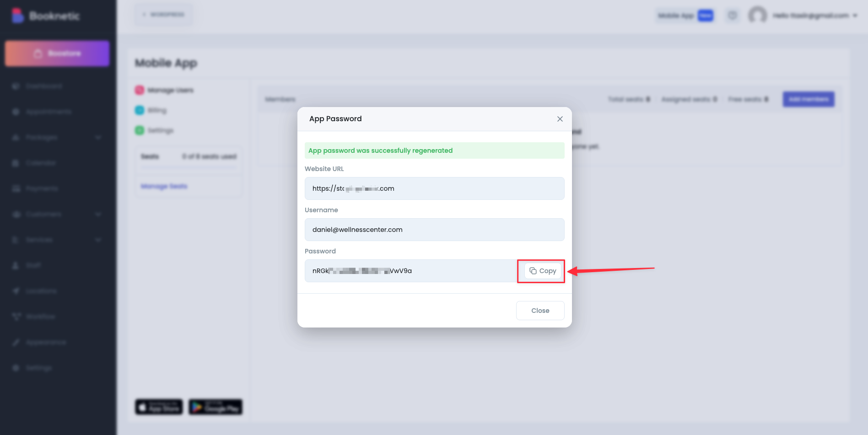The image size is (868, 435).
Task: Open the Boostore button in sidebar
Action: [57, 54]
